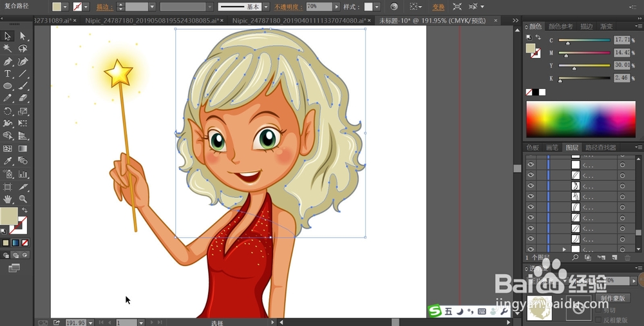Select the Paintbrush tool
644x326 pixels.
click(23, 86)
